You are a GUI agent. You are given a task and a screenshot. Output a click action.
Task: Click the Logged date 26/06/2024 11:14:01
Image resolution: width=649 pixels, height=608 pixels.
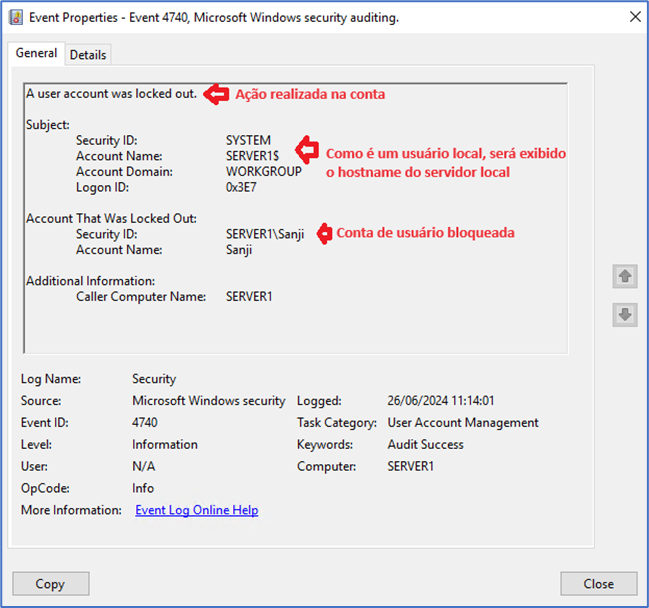[441, 401]
